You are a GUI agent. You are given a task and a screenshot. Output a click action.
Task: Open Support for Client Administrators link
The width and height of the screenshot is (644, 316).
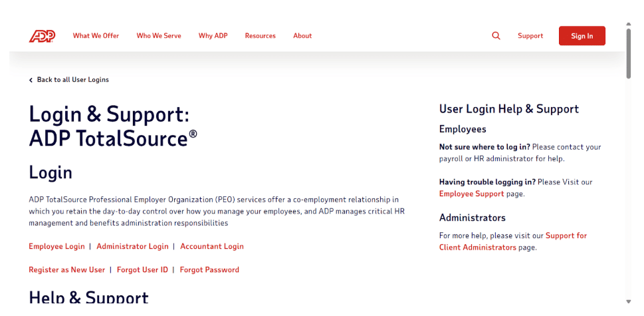(x=513, y=241)
